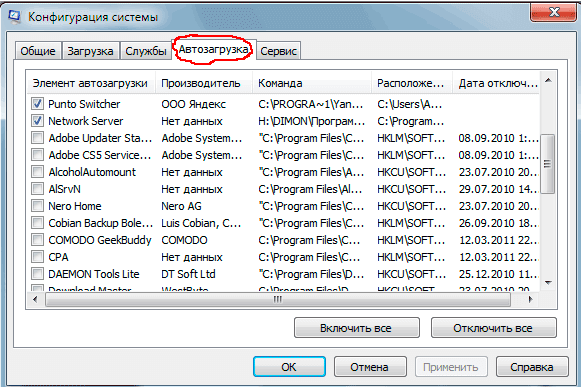
Task: Sort by Команда column header
Action: (x=312, y=83)
